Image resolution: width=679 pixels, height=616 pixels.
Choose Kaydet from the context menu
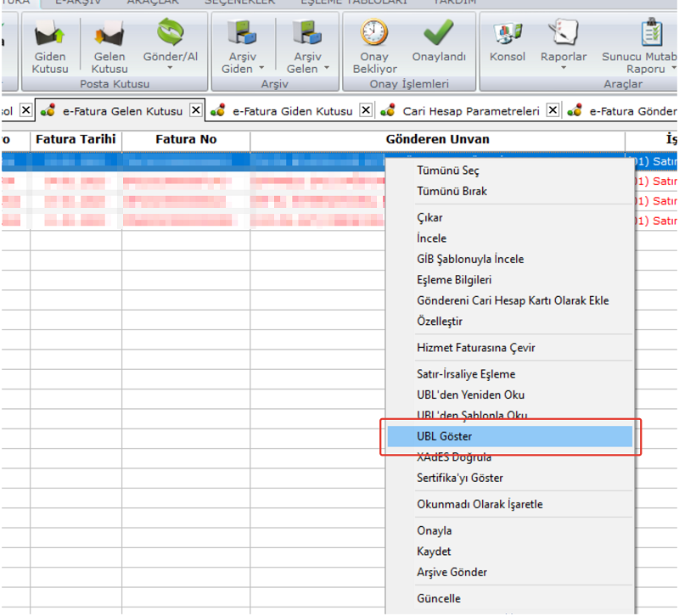pyautogui.click(x=510, y=552)
